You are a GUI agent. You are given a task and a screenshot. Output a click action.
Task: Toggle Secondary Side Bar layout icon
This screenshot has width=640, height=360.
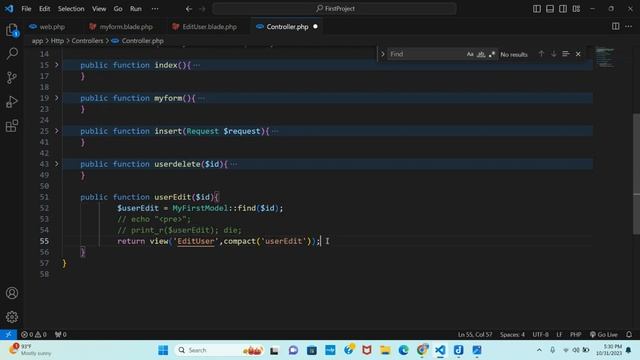click(x=563, y=9)
